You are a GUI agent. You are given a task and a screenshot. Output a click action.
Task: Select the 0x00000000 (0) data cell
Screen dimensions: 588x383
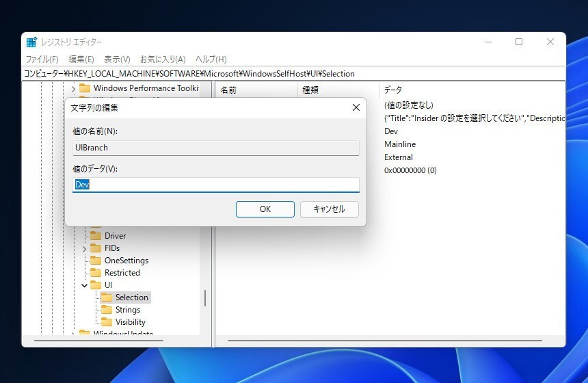click(410, 170)
